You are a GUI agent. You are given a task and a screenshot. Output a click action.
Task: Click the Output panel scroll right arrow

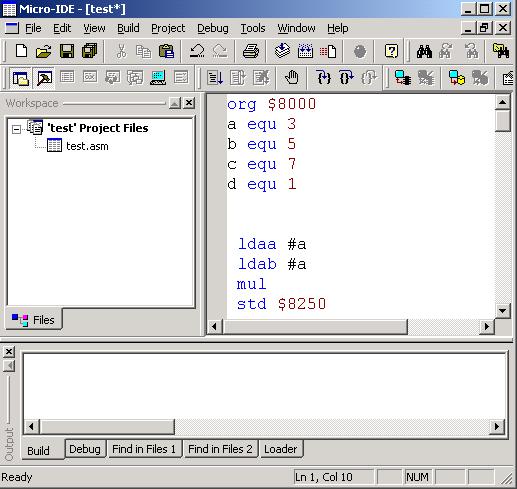(x=497, y=426)
